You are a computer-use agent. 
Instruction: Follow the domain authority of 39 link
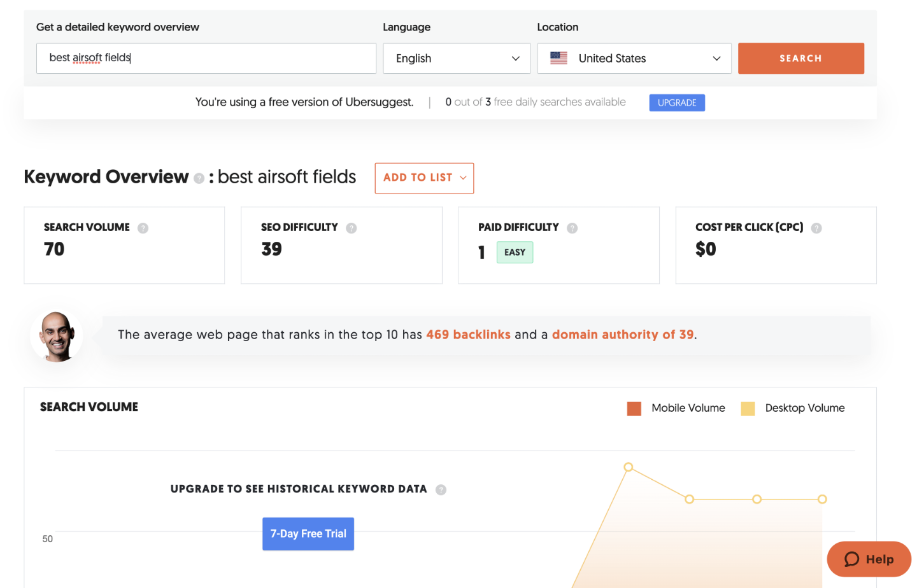[x=622, y=335]
